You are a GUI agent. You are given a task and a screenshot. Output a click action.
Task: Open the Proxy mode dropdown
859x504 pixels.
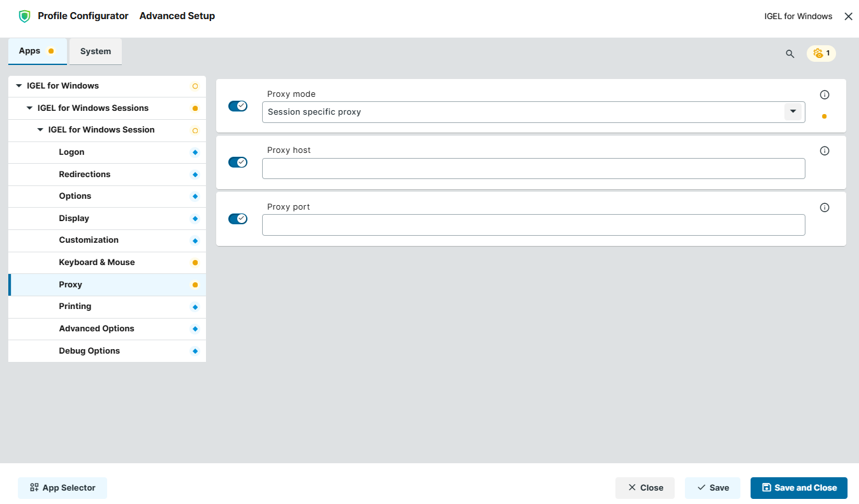793,112
